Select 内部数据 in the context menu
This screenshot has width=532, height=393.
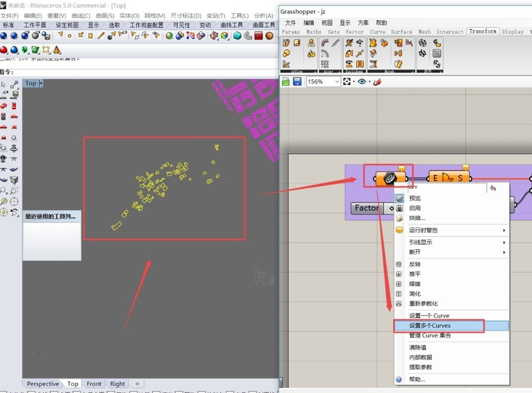click(x=452, y=357)
